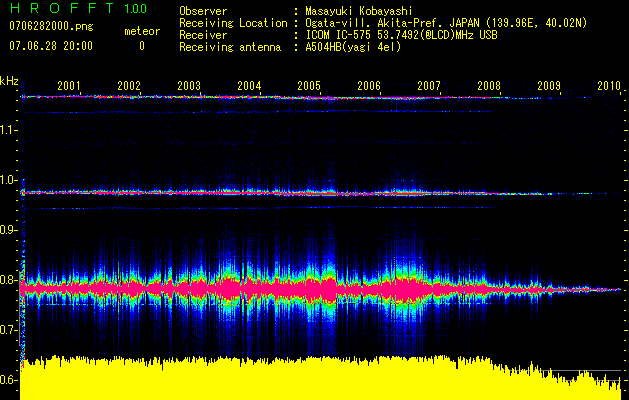Click the 1.0 frequency axis label
Viewport: 629px width, 400px height.
coord(9,180)
